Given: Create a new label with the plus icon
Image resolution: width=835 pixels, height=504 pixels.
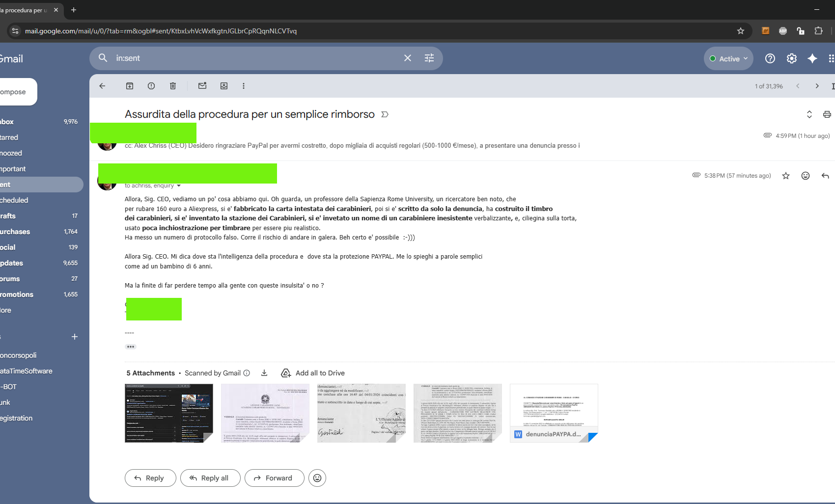Looking at the screenshot, I should pos(75,337).
